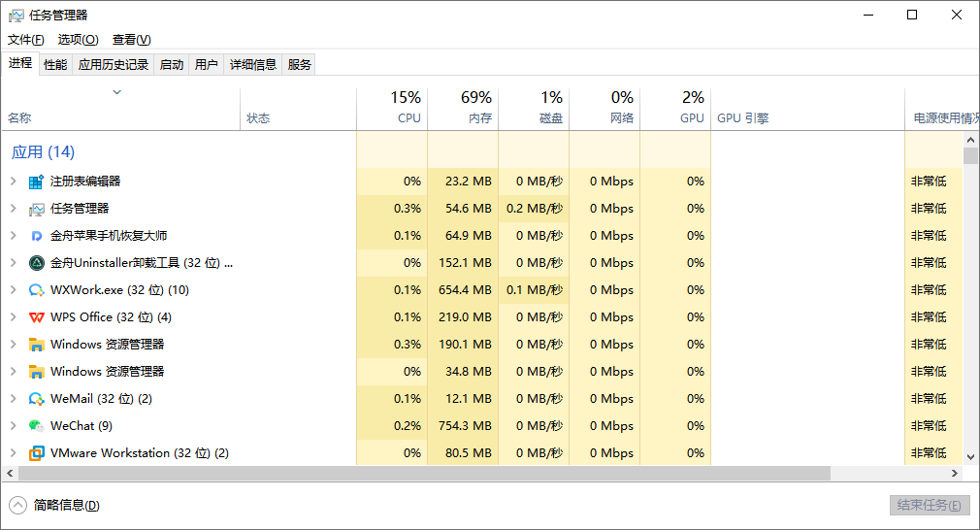
Task: Click the VMware Workstation process icon
Action: click(x=36, y=453)
